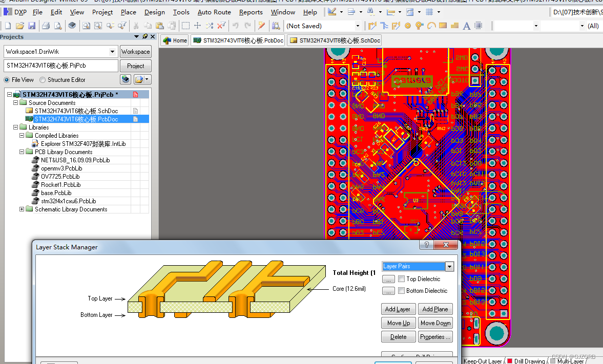Screen dimensions: 603x364
Task: Create a new document with toolbar icon
Action: [x=8, y=26]
